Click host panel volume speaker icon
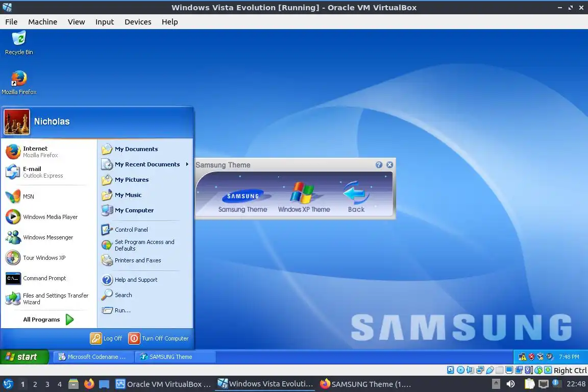 tap(510, 384)
